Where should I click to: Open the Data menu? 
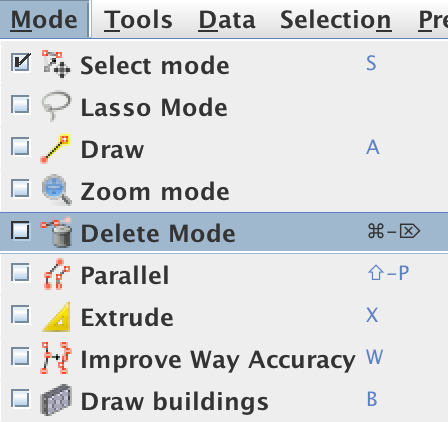click(x=227, y=20)
